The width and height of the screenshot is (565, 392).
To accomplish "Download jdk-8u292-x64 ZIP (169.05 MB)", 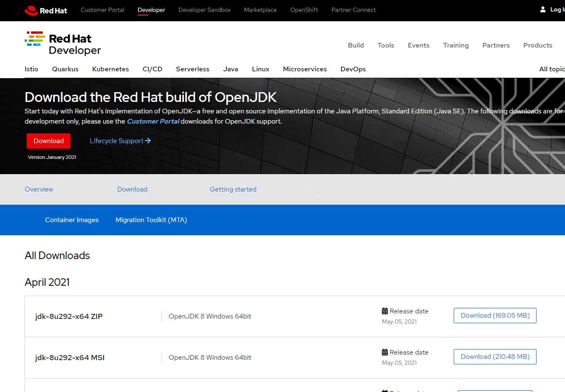I will tap(495, 316).
